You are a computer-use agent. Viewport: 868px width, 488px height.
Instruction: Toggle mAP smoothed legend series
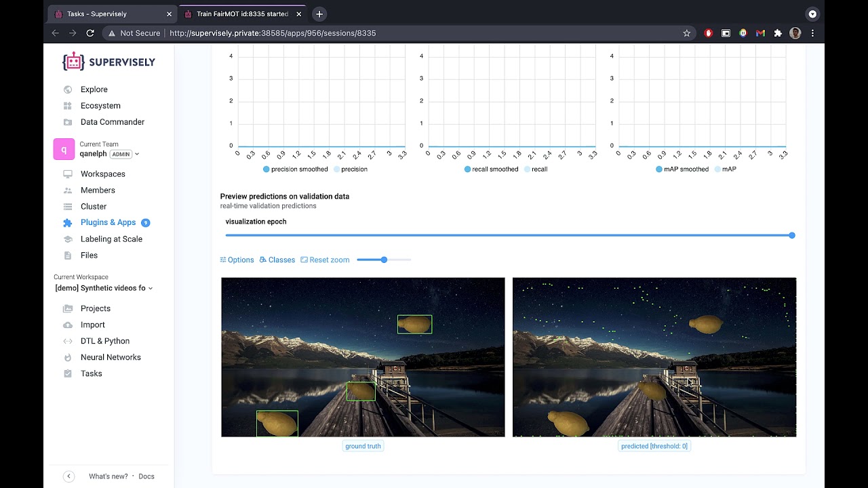pos(682,169)
